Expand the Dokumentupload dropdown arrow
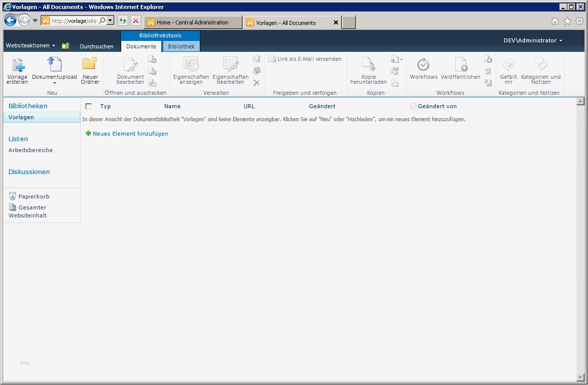 pos(54,83)
